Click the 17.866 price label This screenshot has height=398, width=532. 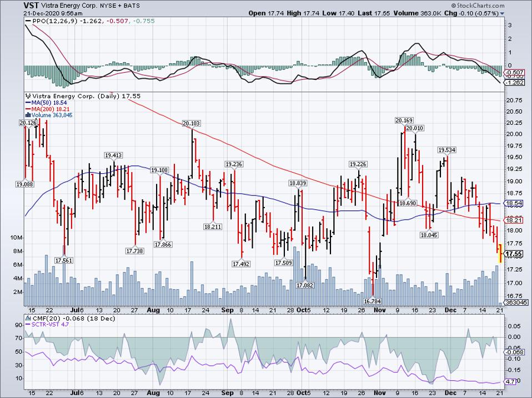point(163,244)
